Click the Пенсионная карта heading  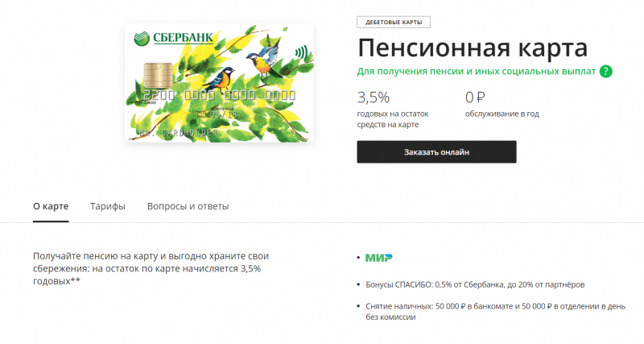coord(473,48)
